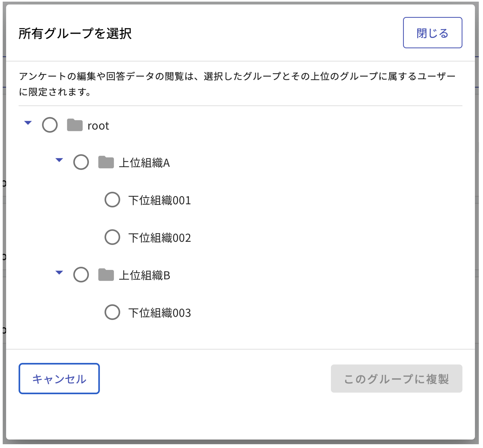Screen dimensions: 483x448
Task: Click the folder icon beside 上位組織A
Action: click(x=106, y=162)
